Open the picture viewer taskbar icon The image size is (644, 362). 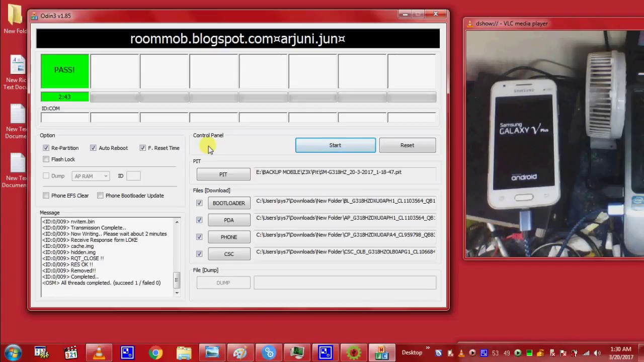click(x=212, y=353)
